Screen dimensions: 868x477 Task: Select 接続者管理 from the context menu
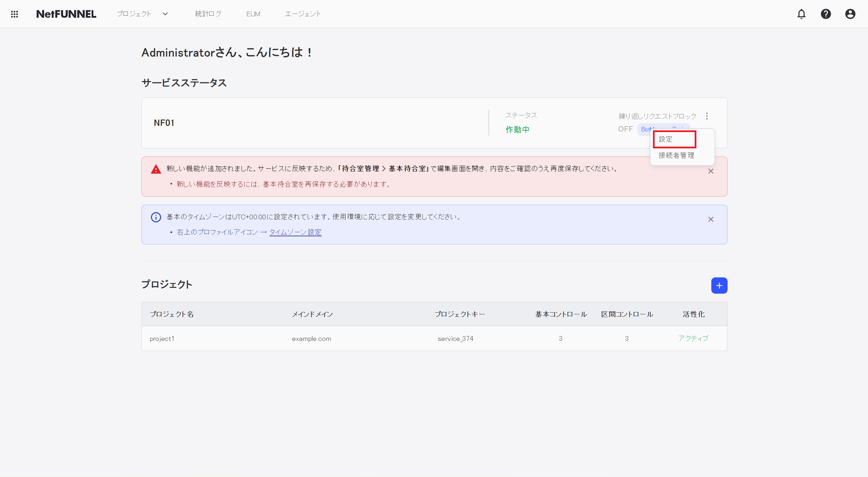676,155
